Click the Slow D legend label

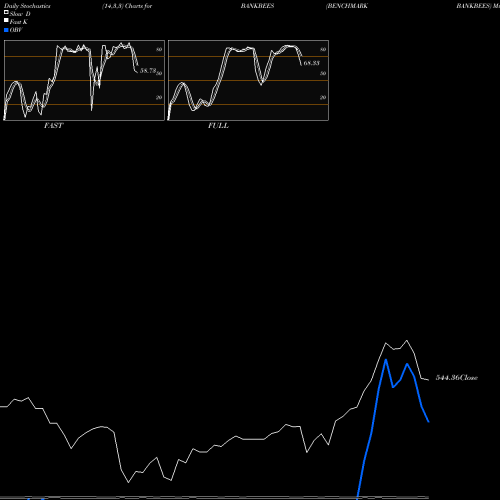[20, 14]
